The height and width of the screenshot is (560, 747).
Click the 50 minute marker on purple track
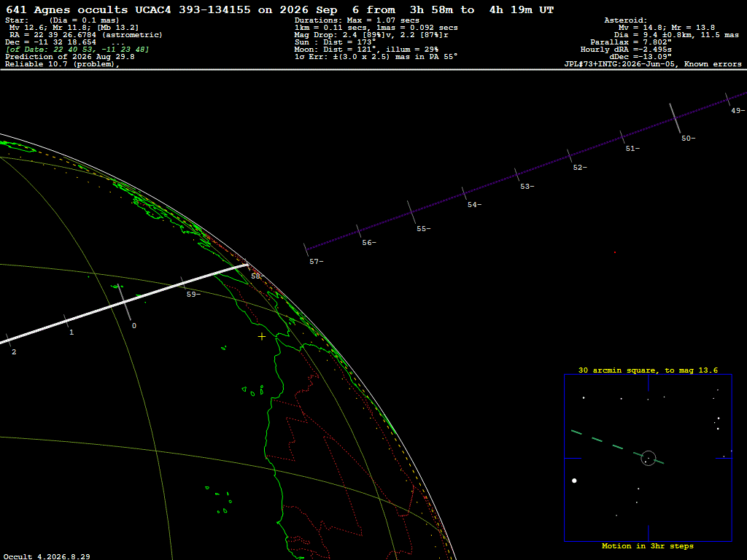tap(675, 118)
